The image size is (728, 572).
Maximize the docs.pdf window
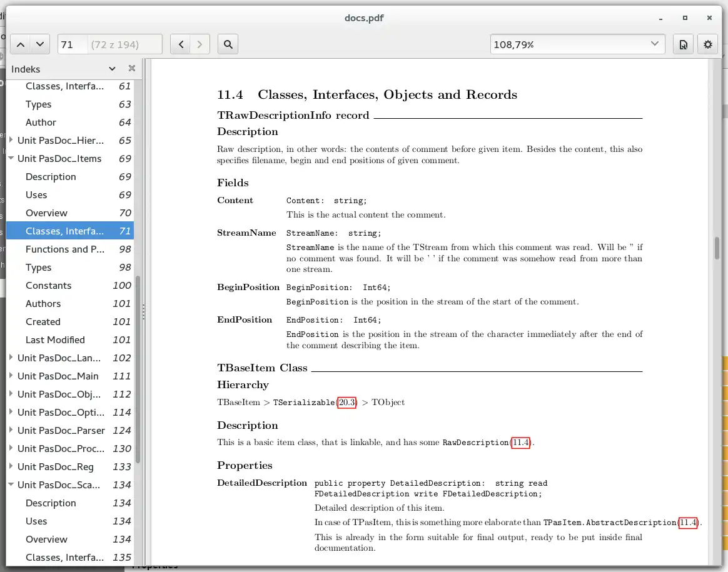685,18
